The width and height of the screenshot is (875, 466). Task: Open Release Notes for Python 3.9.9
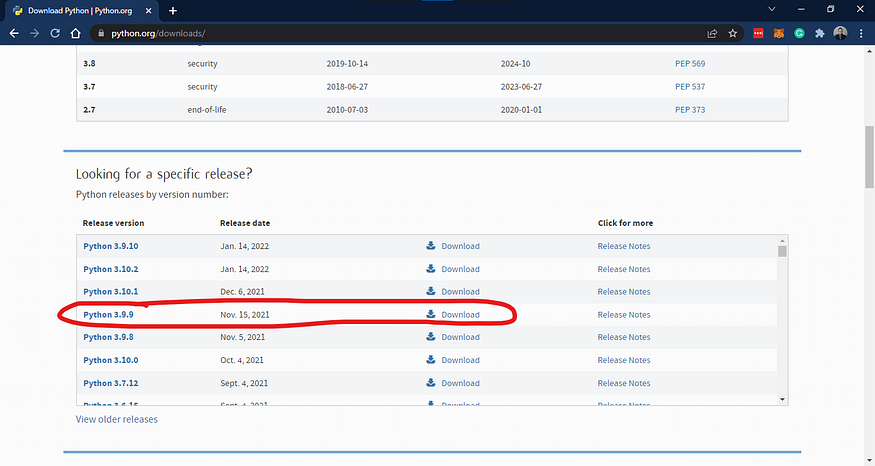(x=624, y=315)
